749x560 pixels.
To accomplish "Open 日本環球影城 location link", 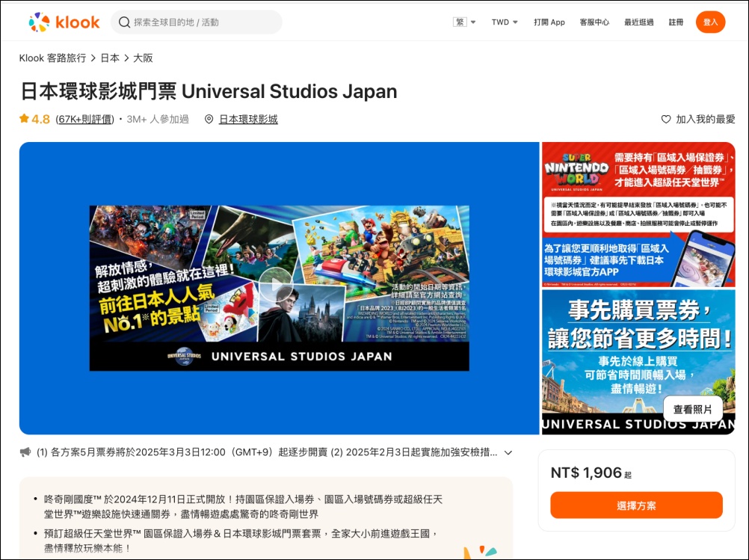I will 248,119.
